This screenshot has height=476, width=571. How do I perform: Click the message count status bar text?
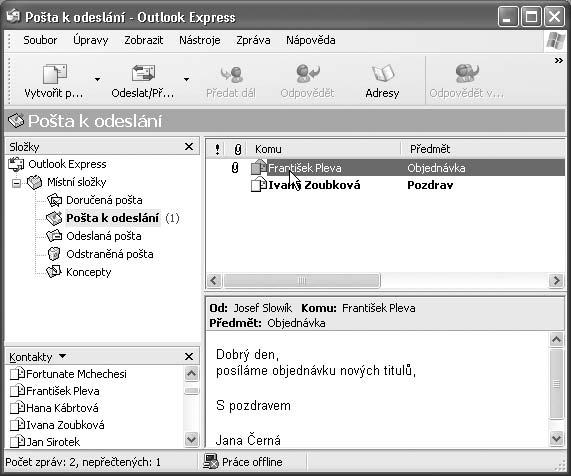coord(83,462)
